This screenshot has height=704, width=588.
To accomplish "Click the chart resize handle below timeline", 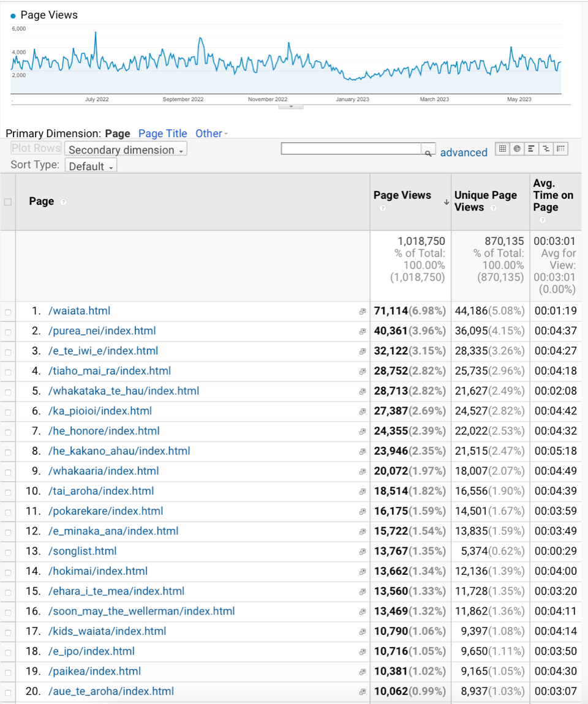I will pos(291,107).
